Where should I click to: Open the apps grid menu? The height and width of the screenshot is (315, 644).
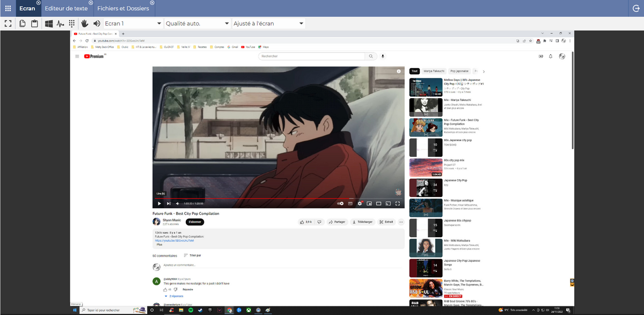coord(8,8)
